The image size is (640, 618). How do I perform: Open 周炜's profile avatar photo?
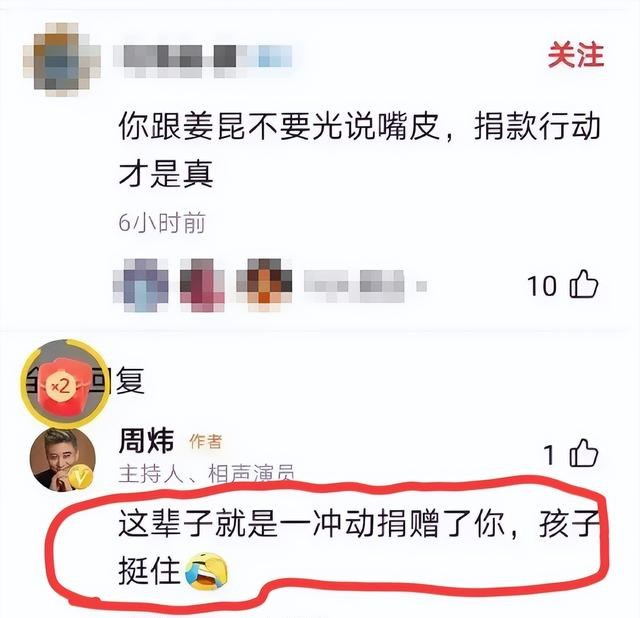point(62,459)
